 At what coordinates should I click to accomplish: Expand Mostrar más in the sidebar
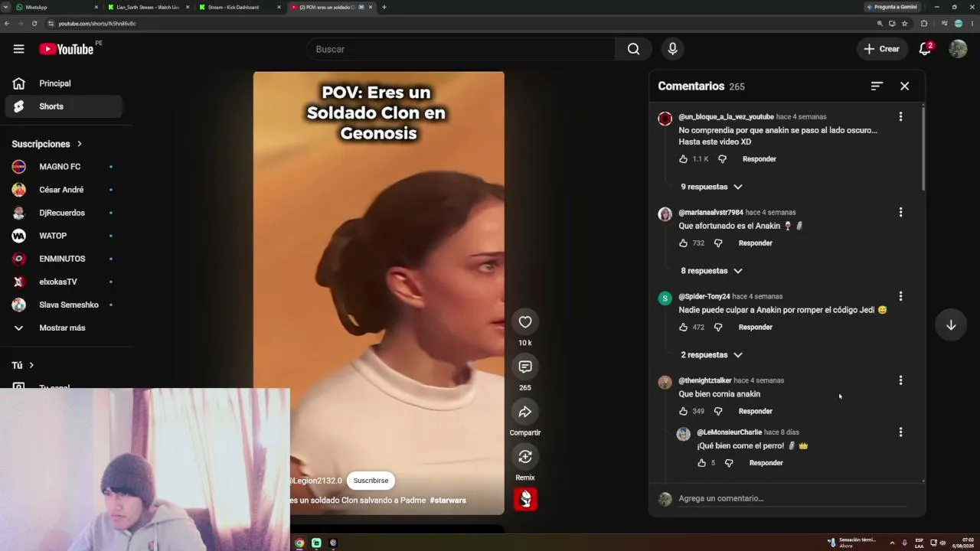[x=64, y=328]
